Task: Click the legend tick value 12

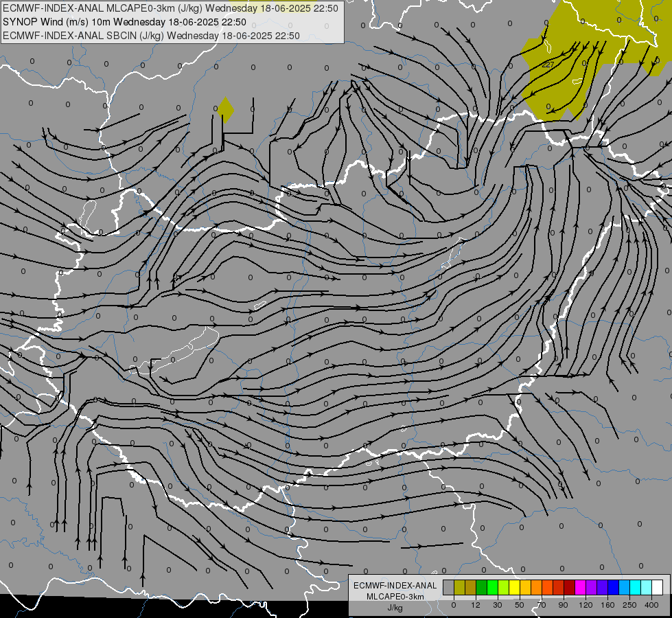Action: pos(476,605)
